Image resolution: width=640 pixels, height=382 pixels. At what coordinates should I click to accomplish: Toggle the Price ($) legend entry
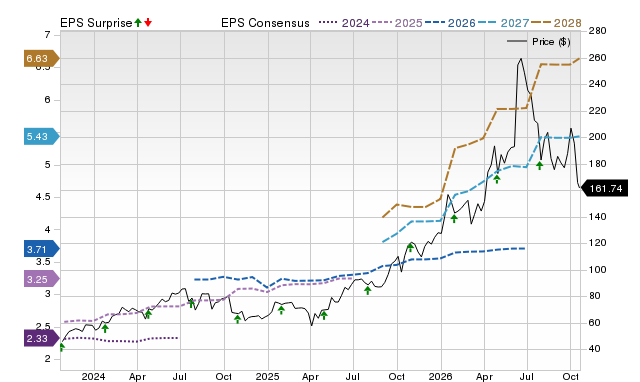[538, 42]
